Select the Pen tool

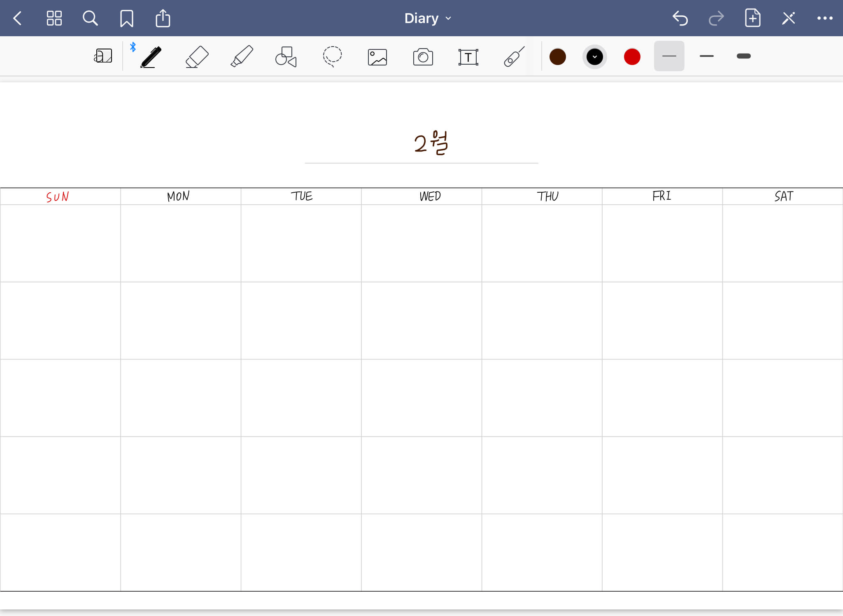tap(151, 57)
